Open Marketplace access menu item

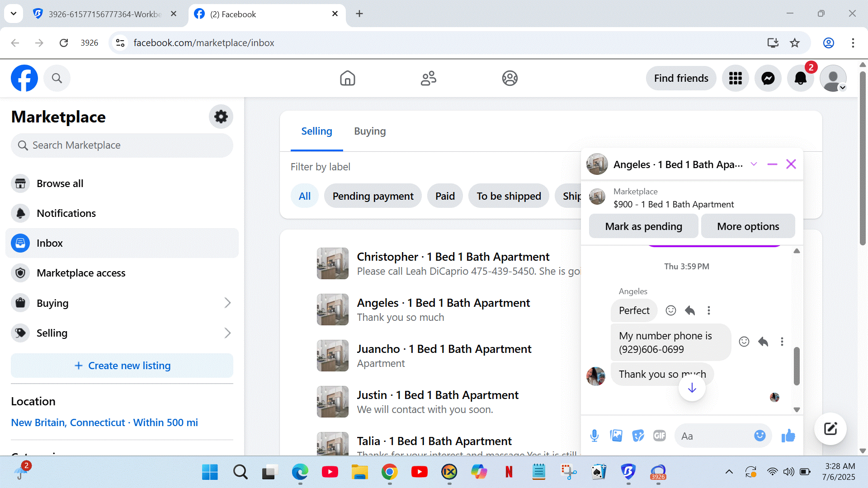pos(81,273)
